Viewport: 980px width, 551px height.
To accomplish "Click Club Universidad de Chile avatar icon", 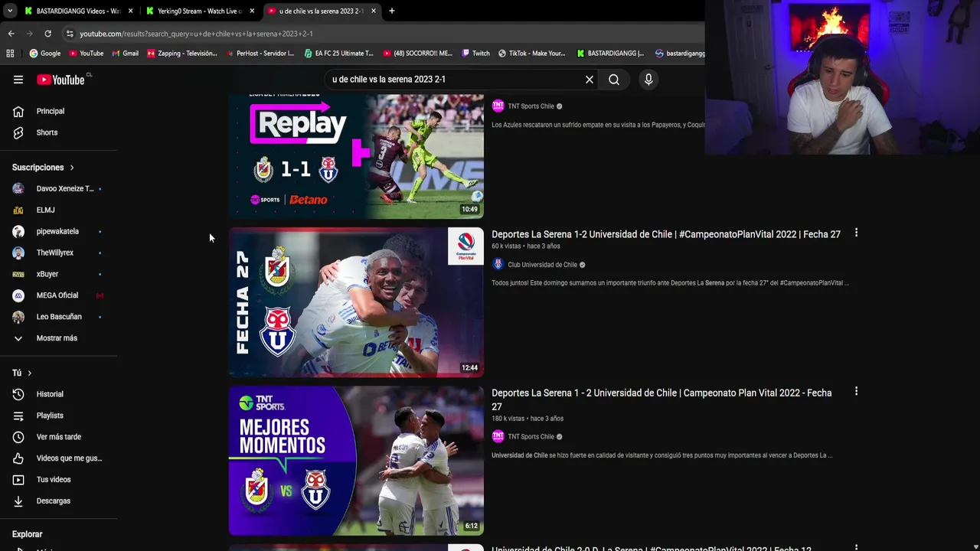I will click(x=498, y=264).
